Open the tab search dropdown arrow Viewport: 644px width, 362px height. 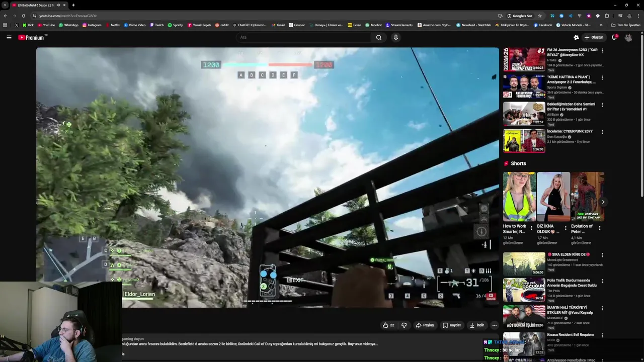(x=5, y=5)
